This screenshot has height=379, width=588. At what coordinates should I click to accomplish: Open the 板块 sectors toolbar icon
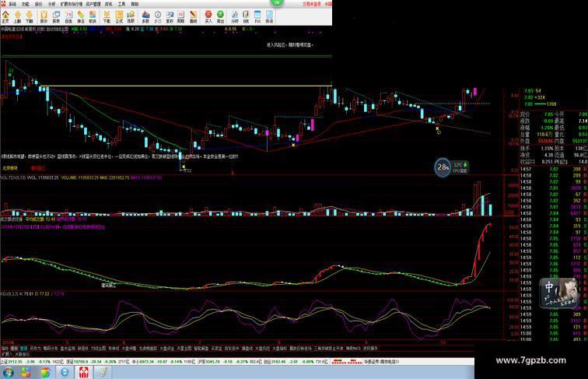[x=93, y=16]
